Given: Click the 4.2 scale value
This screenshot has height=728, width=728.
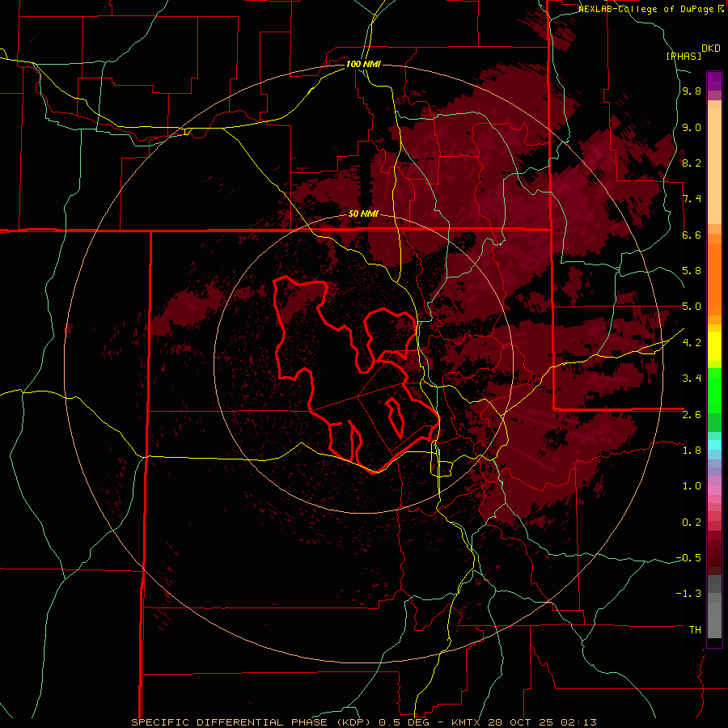Looking at the screenshot, I should pyautogui.click(x=692, y=343).
